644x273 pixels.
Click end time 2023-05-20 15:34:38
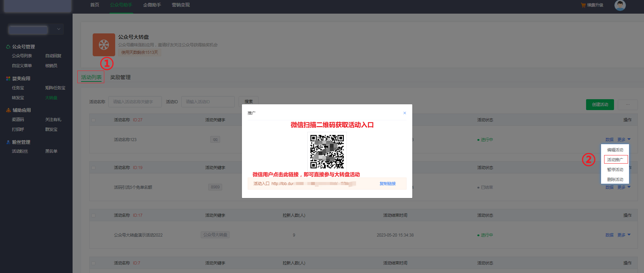coord(395,235)
